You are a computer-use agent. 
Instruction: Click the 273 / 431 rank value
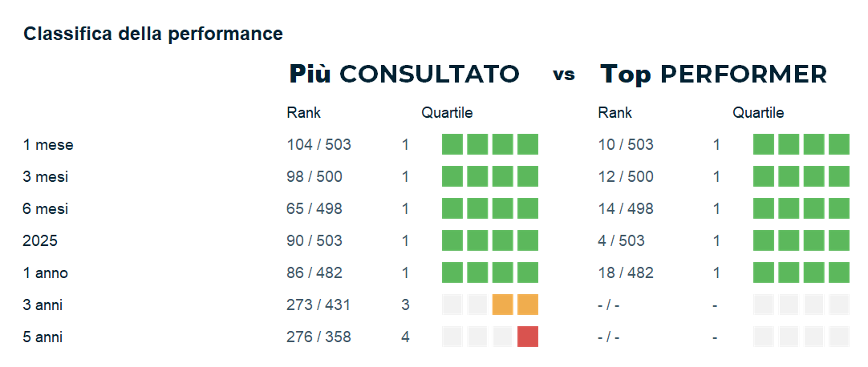[318, 305]
